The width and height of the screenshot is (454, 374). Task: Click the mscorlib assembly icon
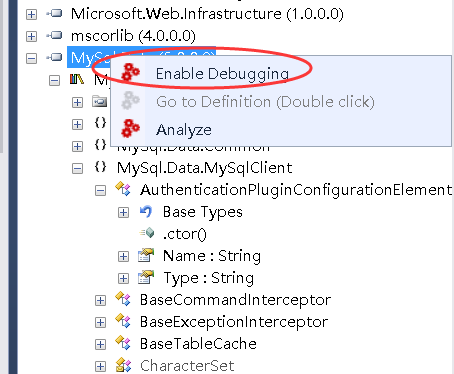click(x=54, y=35)
